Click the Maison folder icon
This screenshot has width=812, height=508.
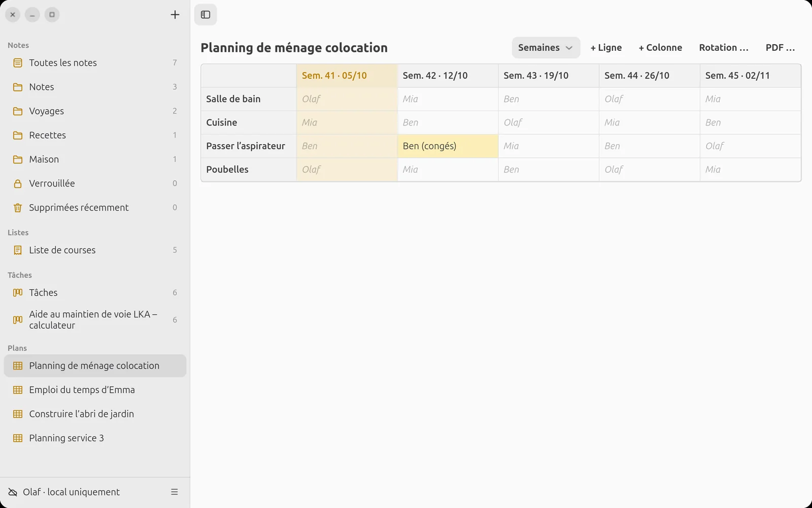click(18, 160)
